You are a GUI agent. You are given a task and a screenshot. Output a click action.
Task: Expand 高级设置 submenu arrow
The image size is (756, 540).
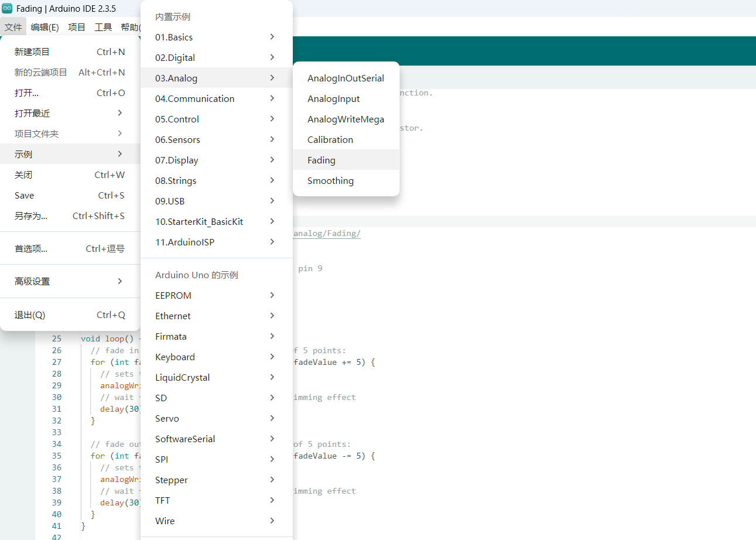[x=119, y=281]
